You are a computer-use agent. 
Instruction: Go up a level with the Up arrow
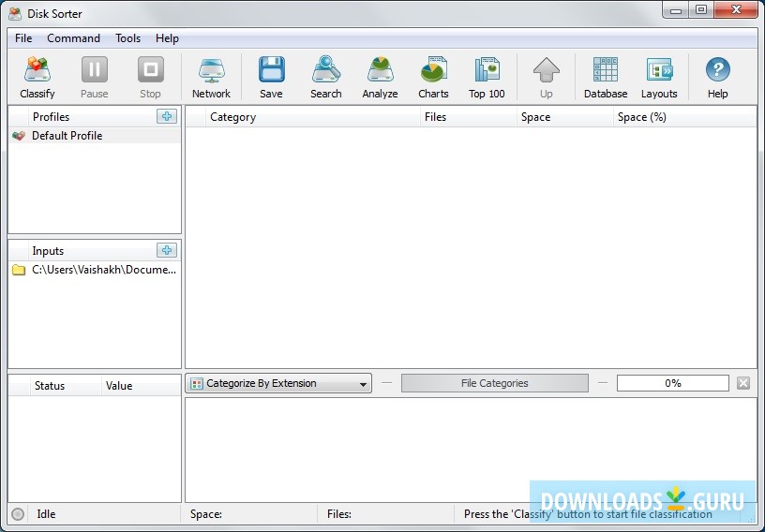[546, 69]
